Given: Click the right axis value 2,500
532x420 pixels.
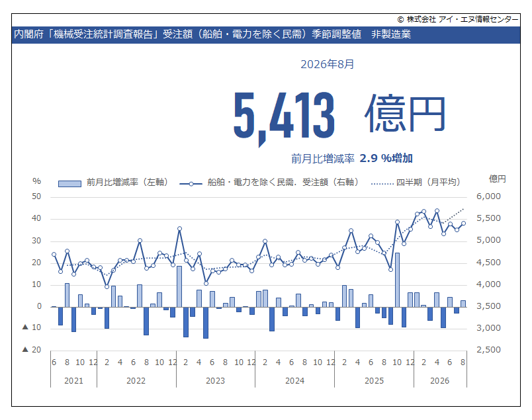Looking at the screenshot, I should 488,349.
